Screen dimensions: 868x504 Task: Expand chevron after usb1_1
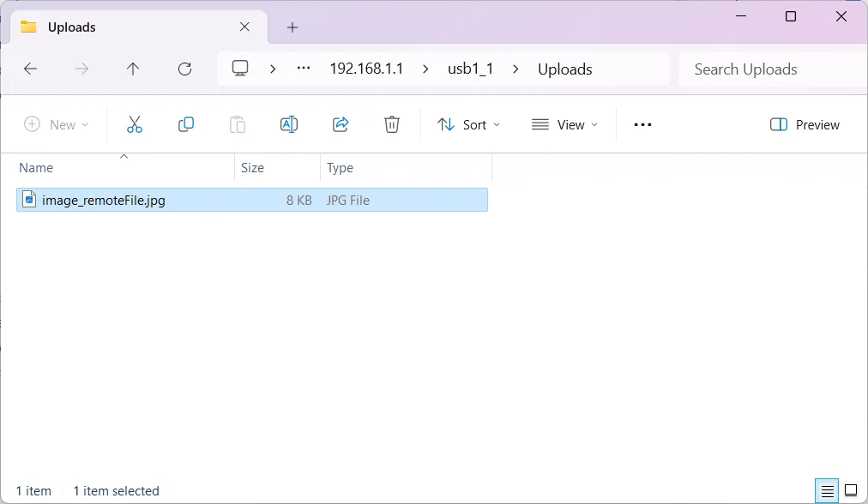click(x=516, y=69)
